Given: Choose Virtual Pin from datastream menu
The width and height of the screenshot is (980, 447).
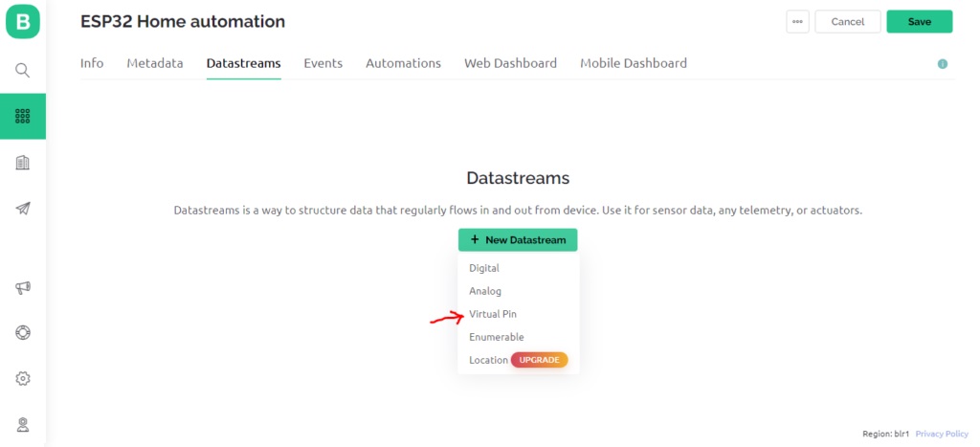Looking at the screenshot, I should (493, 314).
